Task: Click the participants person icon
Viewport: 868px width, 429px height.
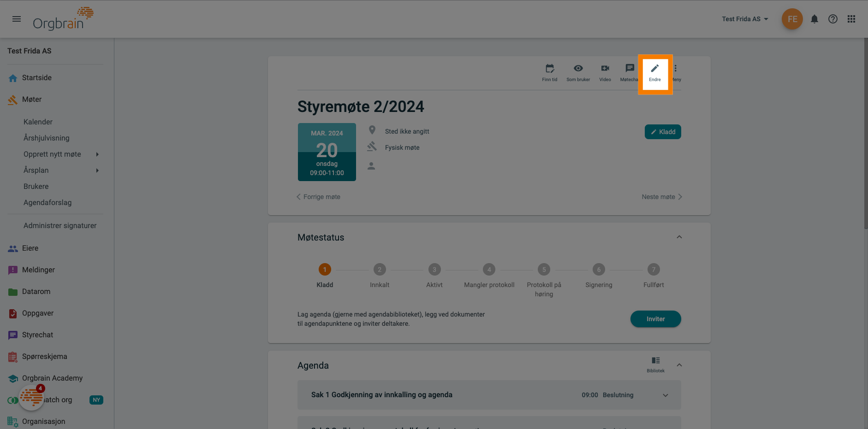Action: (x=371, y=166)
